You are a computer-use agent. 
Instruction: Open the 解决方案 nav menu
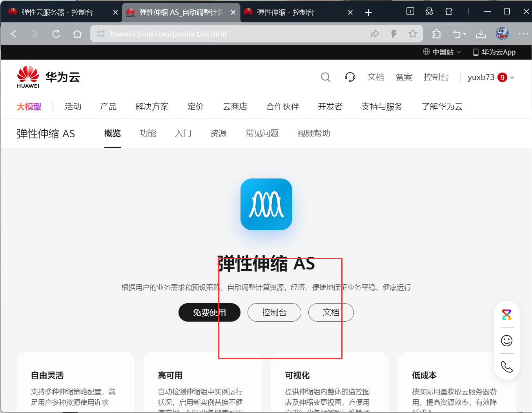pos(152,107)
